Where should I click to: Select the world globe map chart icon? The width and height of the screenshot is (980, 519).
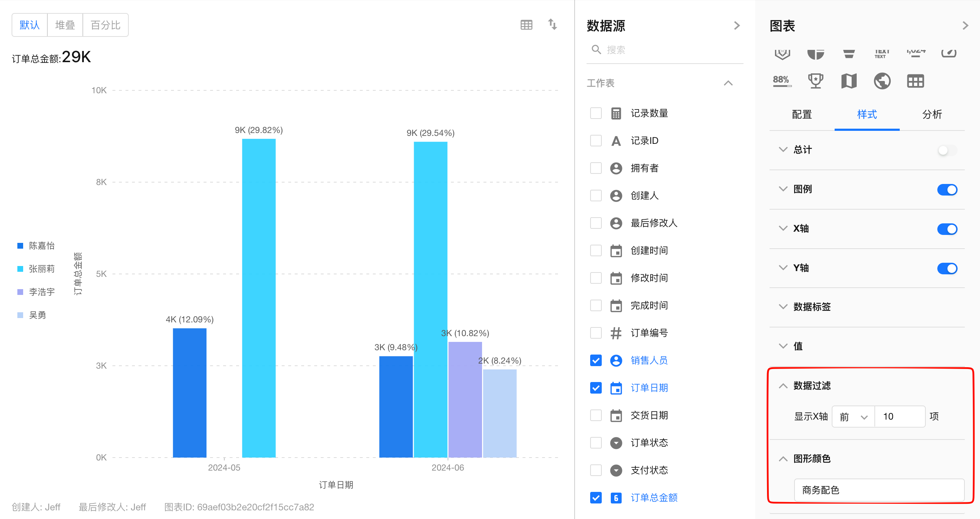[882, 81]
